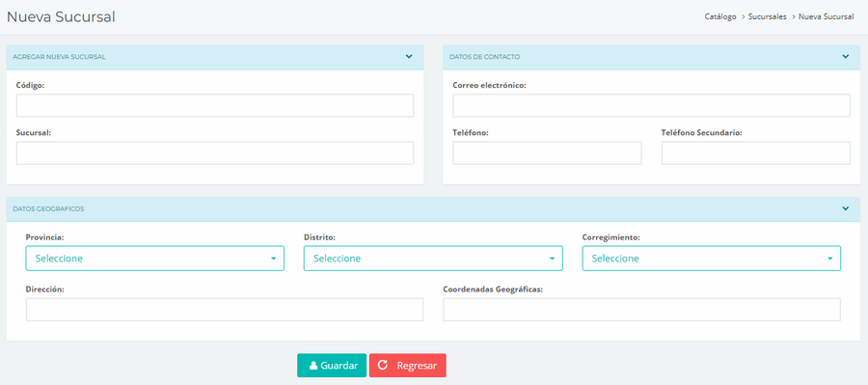The height and width of the screenshot is (385, 868).
Task: Click the Teléfono input box
Action: pyautogui.click(x=547, y=152)
